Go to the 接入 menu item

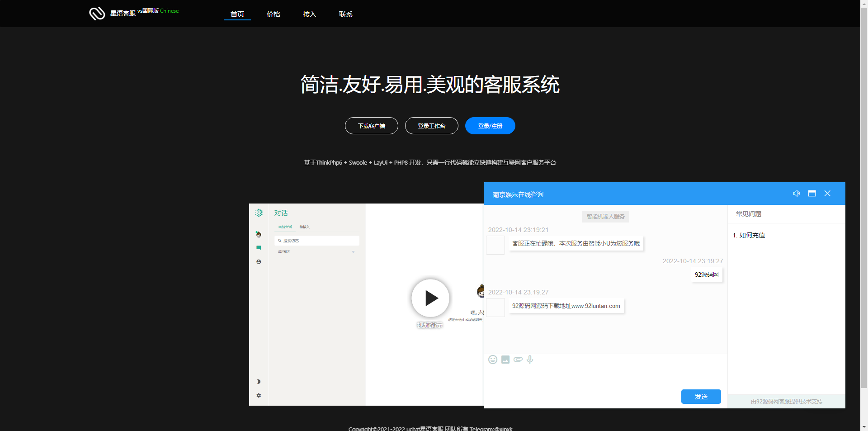(310, 14)
